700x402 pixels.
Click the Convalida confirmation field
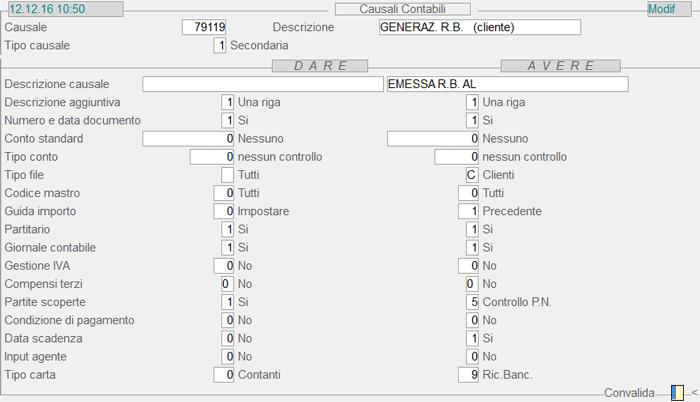(677, 393)
